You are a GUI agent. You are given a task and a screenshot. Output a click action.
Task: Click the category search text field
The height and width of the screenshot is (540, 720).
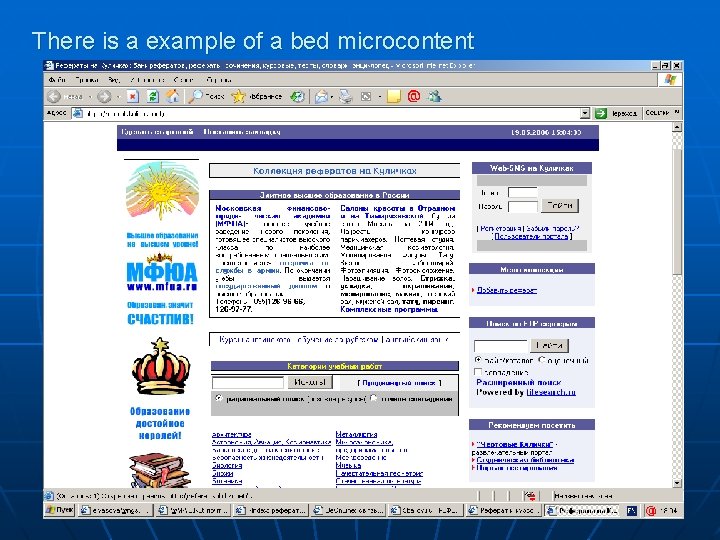tap(248, 382)
